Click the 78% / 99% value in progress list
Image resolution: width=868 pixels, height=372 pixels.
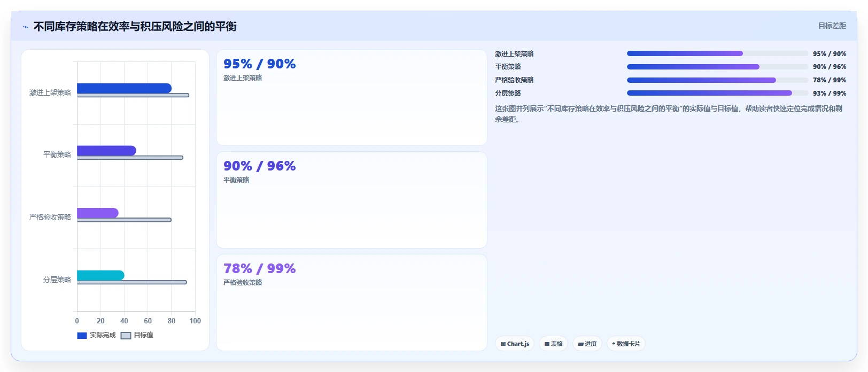pyautogui.click(x=830, y=80)
